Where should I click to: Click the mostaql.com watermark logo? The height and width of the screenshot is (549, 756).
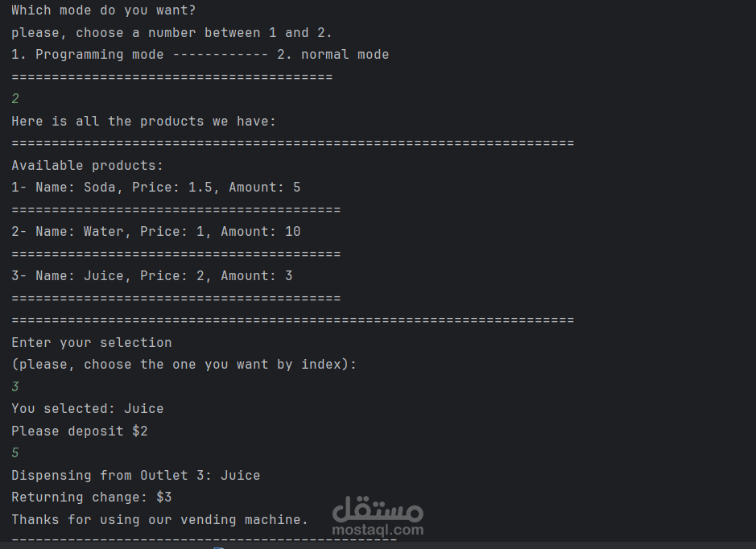coord(377,516)
